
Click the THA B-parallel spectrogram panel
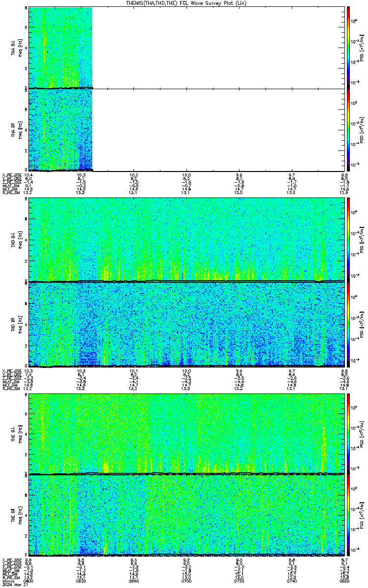pyautogui.click(x=186, y=129)
